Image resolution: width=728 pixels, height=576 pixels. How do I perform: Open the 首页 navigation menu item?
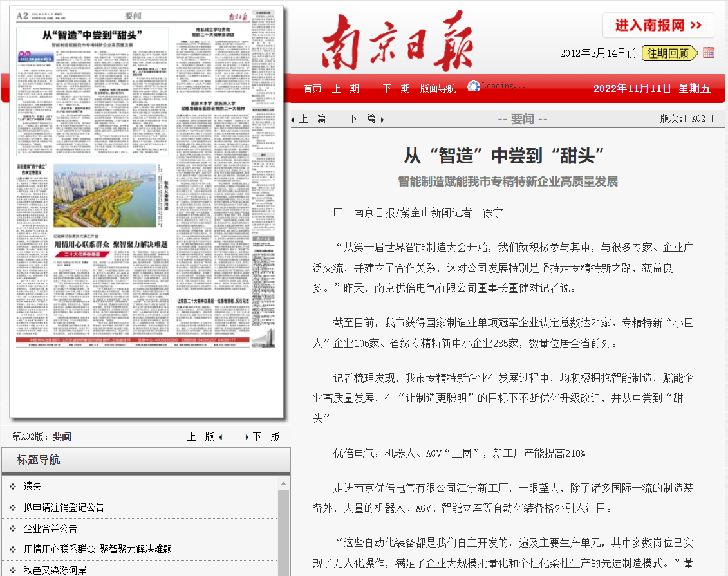pyautogui.click(x=312, y=88)
